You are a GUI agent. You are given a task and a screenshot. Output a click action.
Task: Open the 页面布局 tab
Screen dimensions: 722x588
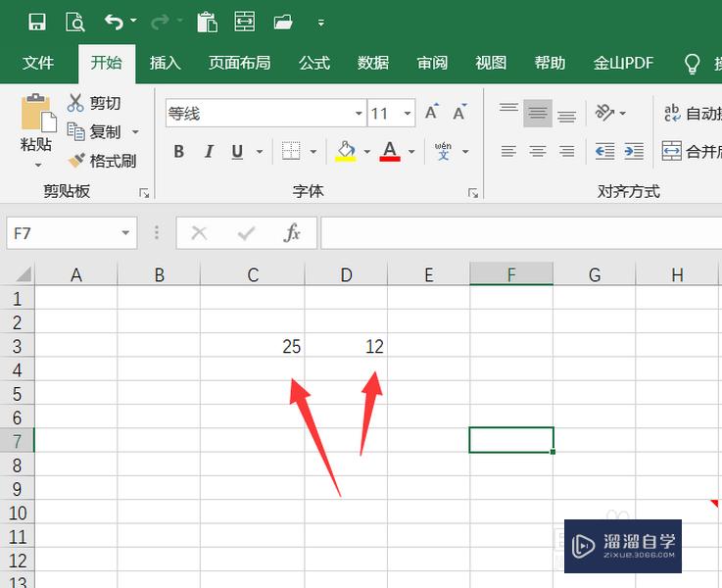tap(239, 63)
